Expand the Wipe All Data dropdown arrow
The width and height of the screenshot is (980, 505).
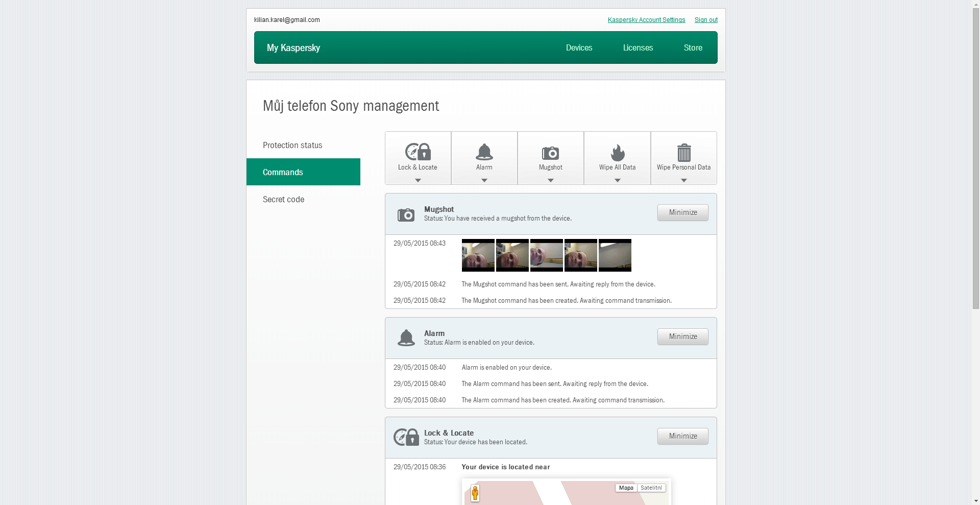pos(618,180)
